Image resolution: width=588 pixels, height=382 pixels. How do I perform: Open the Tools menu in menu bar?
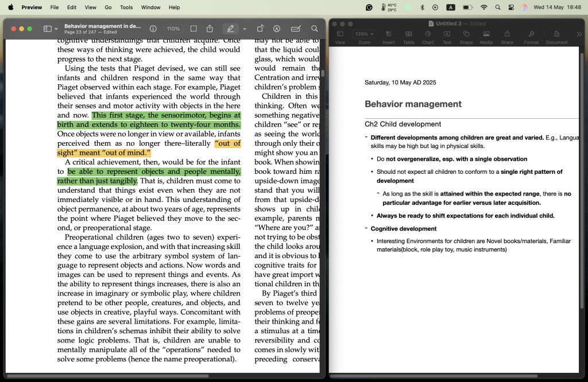(x=126, y=7)
